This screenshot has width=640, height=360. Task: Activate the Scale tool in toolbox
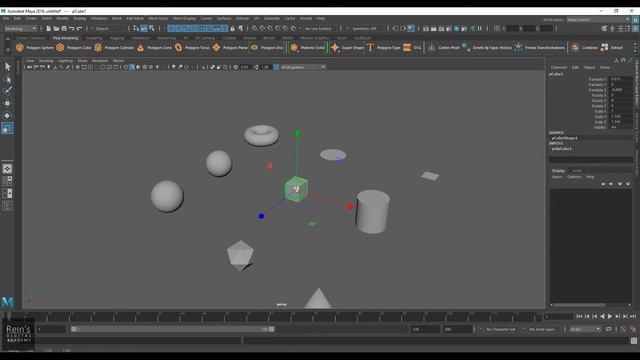(7, 129)
